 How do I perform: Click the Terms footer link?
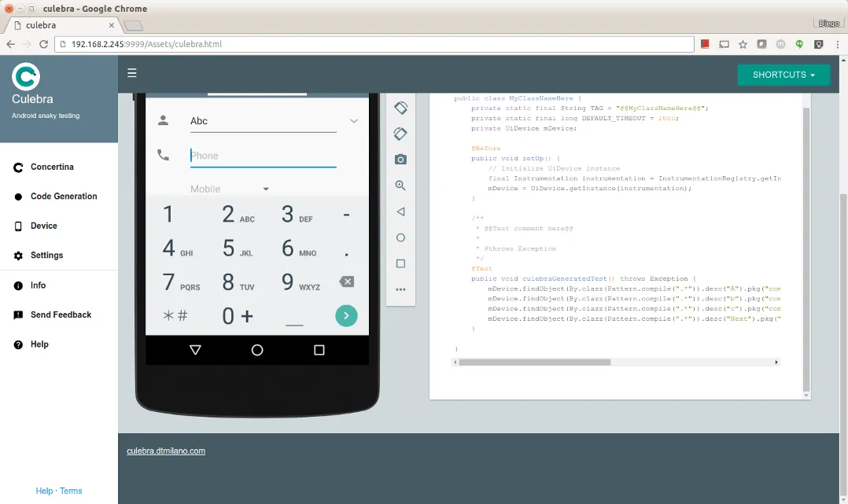(71, 491)
